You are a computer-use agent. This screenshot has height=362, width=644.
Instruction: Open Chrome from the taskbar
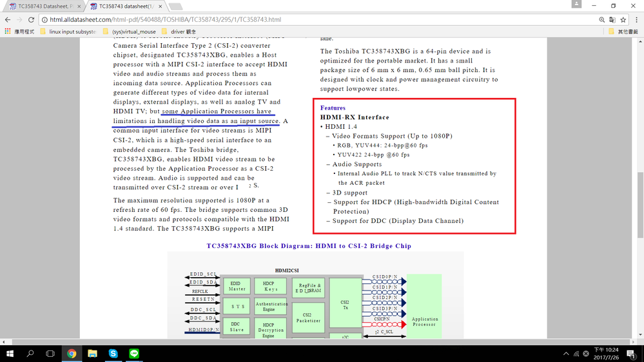point(72,354)
